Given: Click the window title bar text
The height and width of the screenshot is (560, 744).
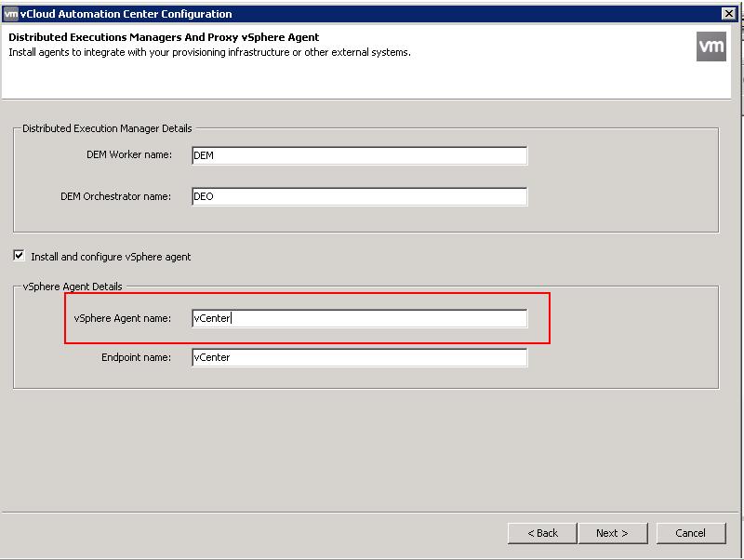Looking at the screenshot, I should 126,14.
